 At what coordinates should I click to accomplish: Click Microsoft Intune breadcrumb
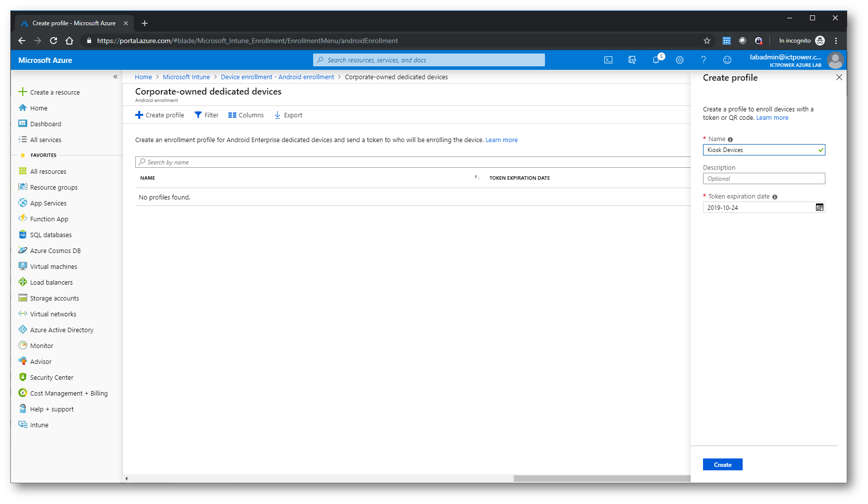pos(186,77)
